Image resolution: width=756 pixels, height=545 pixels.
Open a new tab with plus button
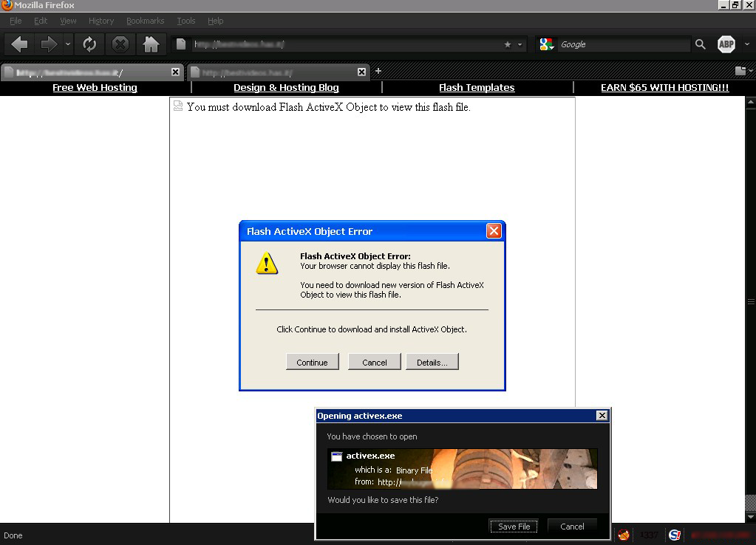[378, 71]
